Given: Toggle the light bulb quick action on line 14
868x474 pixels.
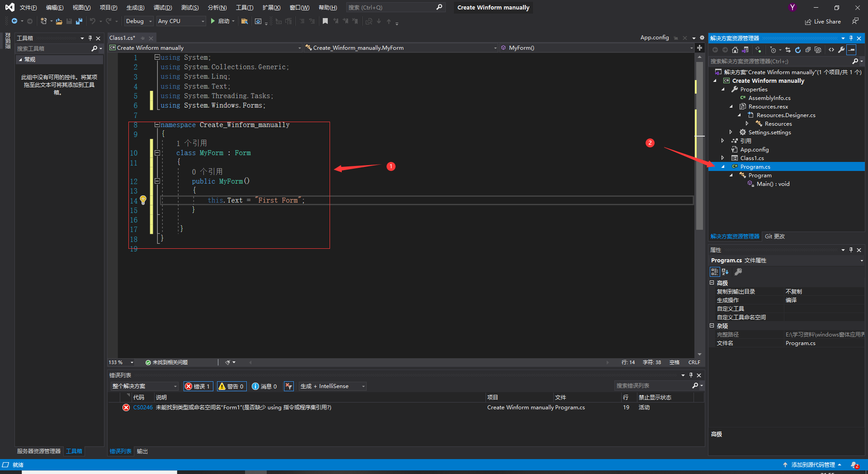Looking at the screenshot, I should [143, 200].
